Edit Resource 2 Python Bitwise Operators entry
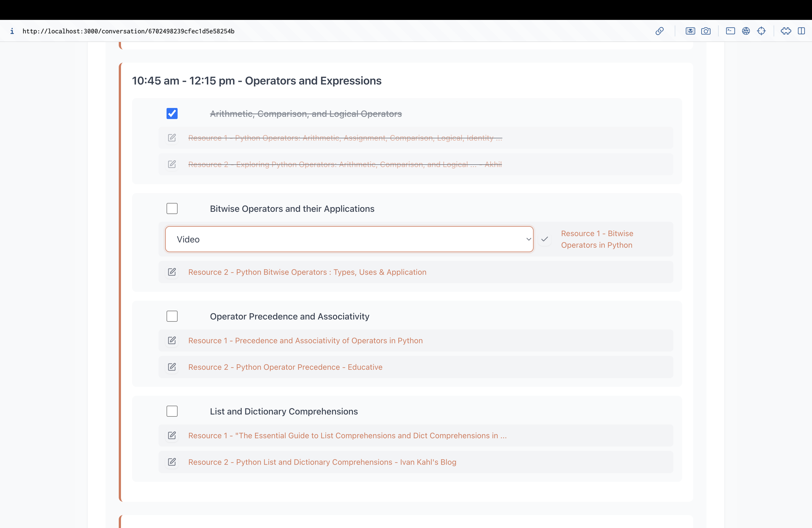812x528 pixels. pos(172,272)
